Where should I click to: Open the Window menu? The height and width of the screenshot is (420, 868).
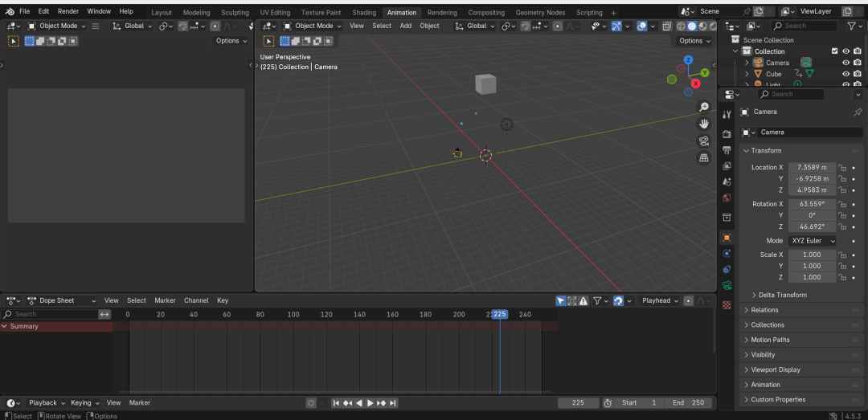pos(99,11)
